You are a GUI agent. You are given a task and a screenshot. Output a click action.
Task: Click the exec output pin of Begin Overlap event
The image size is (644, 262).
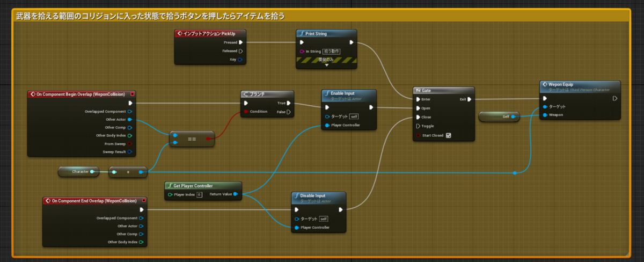[x=130, y=103]
